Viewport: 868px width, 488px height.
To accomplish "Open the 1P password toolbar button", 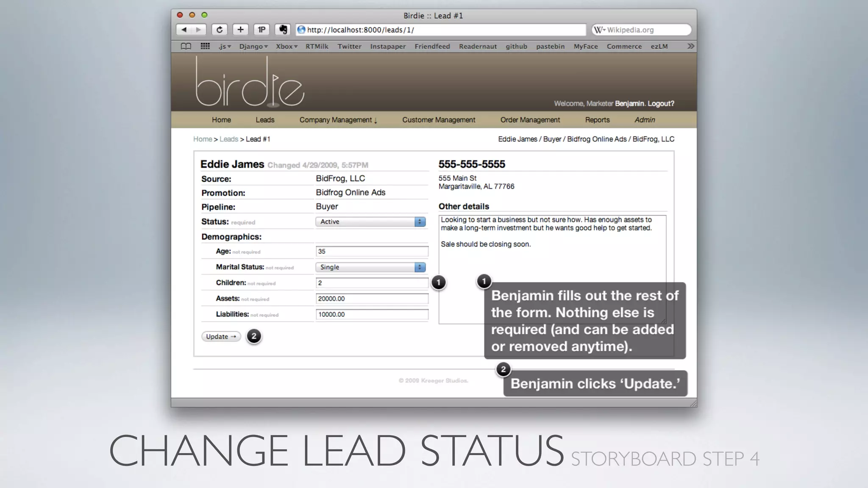I will pos(262,30).
